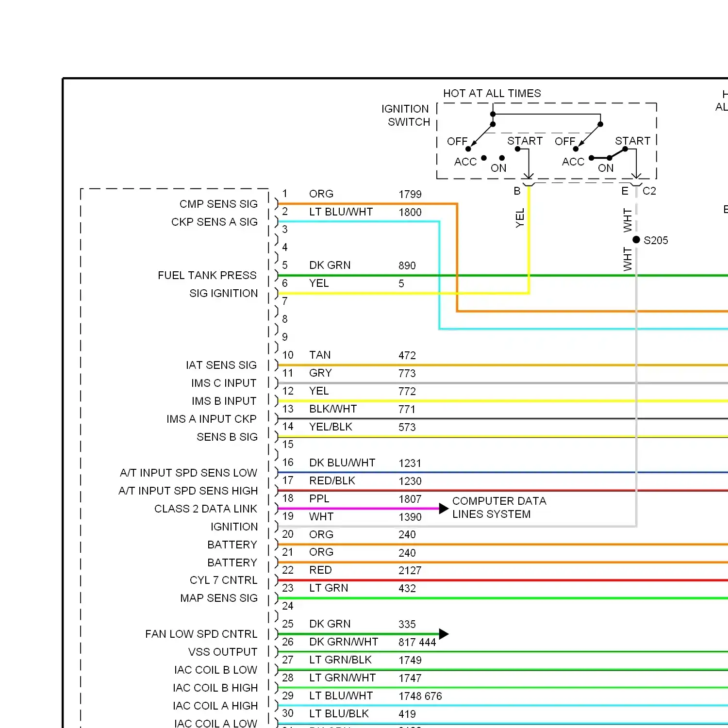Click DK GRN/WHT on pin 26

[x=344, y=642]
